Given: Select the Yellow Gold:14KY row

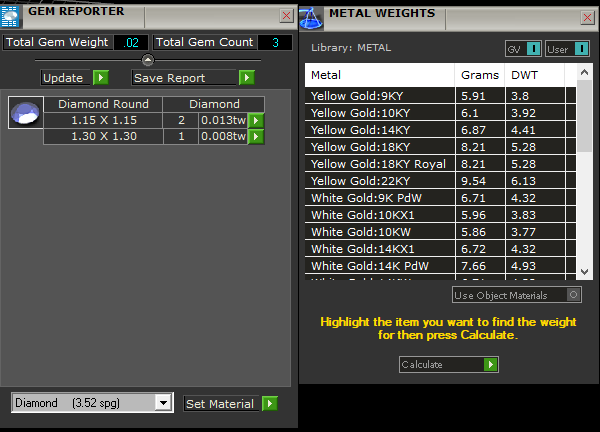Looking at the screenshot, I should 380,131.
